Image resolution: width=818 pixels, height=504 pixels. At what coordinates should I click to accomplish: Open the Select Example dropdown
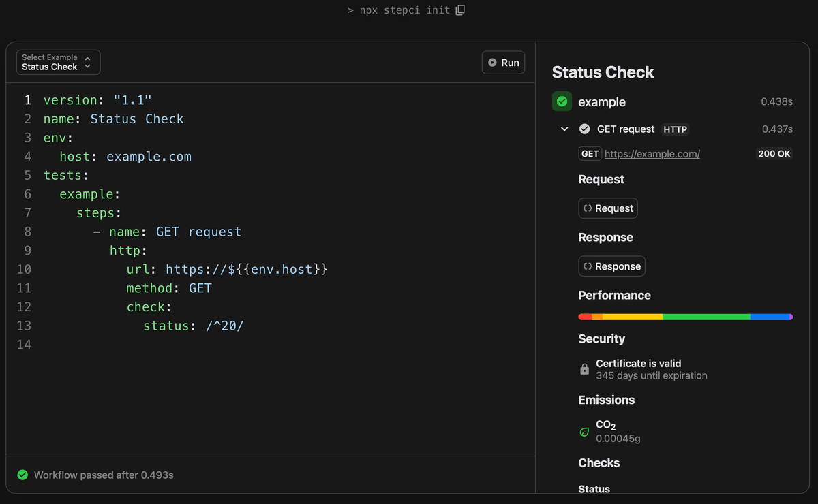[59, 62]
